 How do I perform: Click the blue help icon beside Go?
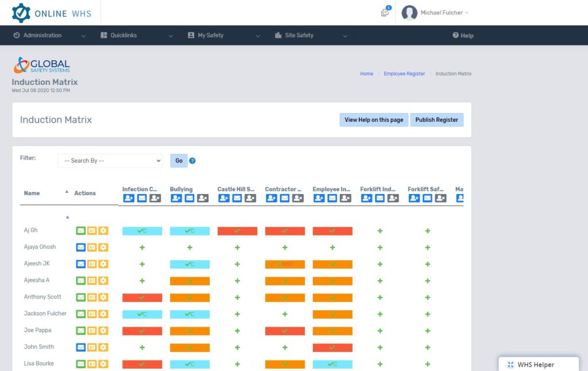(192, 161)
